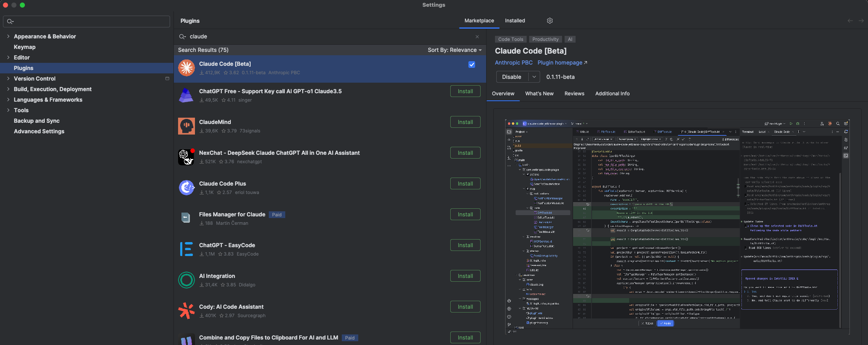Select Keymap in settings tree
This screenshot has height=345, width=868.
point(24,47)
